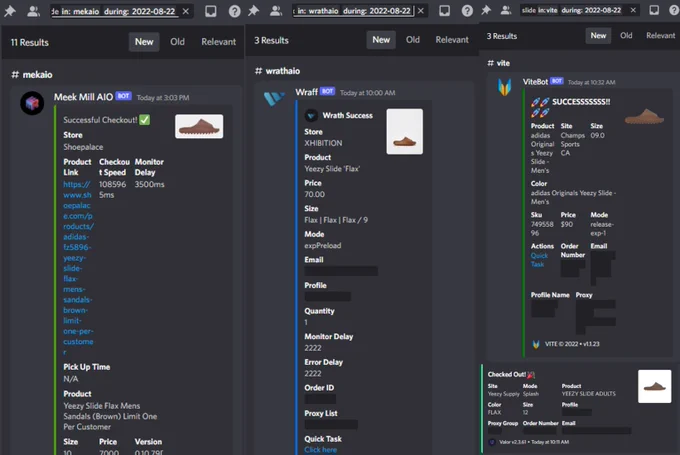The height and width of the screenshot is (455, 680).
Task: Click 'VITE © 2022 • v1.1.23' footer
Action: (572, 344)
